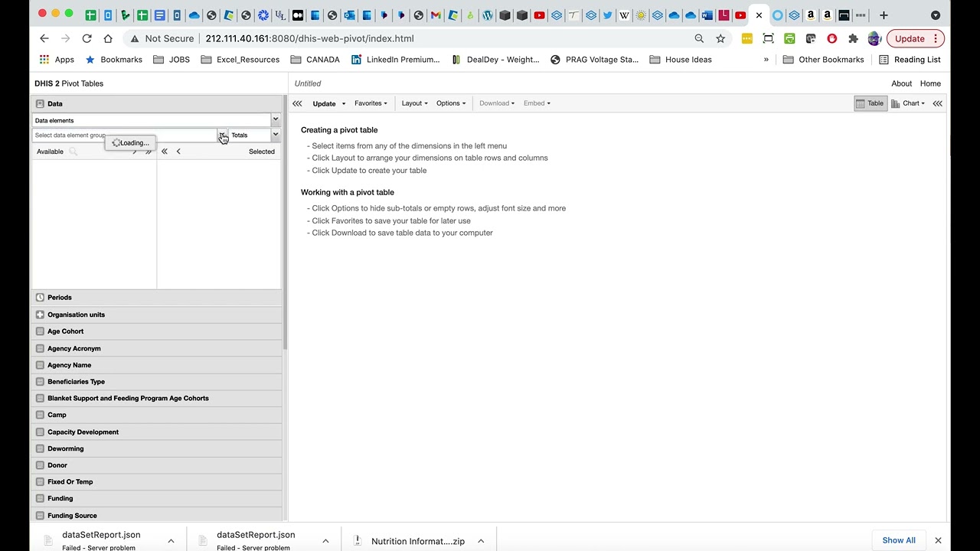This screenshot has width=980, height=551.
Task: Click browser home icon
Action: click(x=108, y=38)
